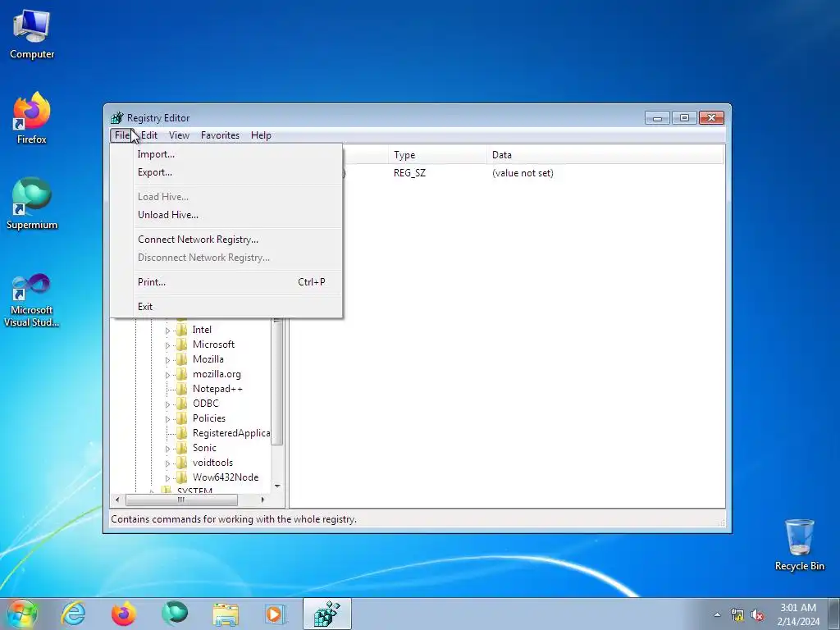Image resolution: width=840 pixels, height=630 pixels.
Task: Click the Show desktop button
Action: [834, 614]
